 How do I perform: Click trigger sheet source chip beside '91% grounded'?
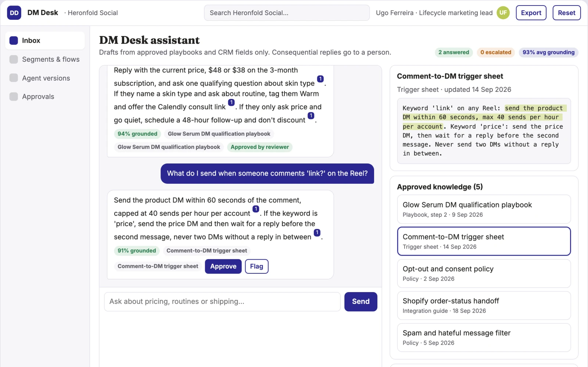207,251
